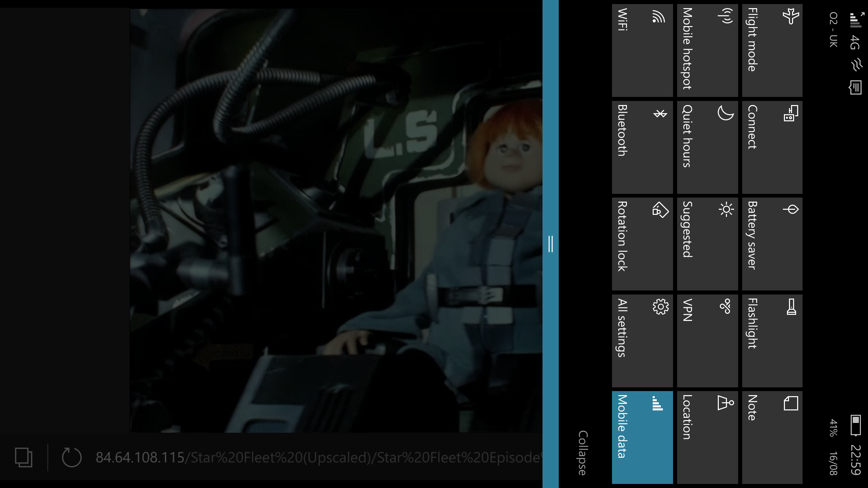868x488 pixels.
Task: Open the Connect quick action
Action: (x=772, y=147)
